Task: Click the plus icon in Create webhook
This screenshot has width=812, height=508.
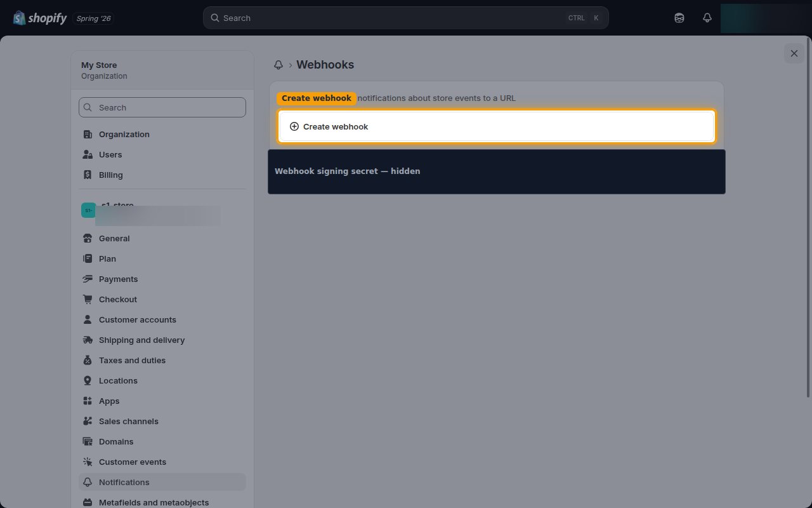Action: [x=294, y=126]
